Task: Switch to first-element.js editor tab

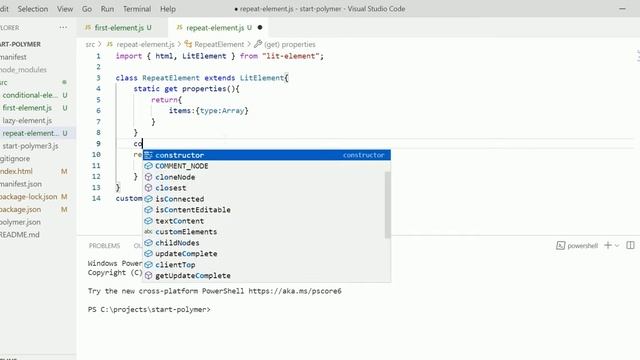Action: click(122, 27)
